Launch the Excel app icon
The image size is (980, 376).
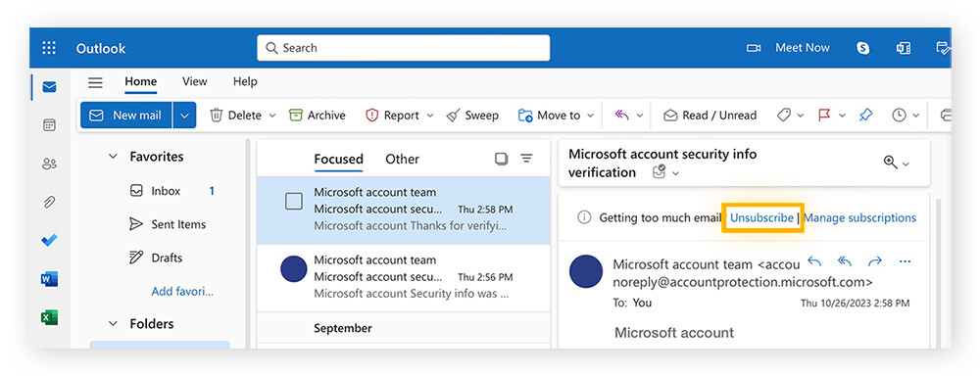click(49, 318)
